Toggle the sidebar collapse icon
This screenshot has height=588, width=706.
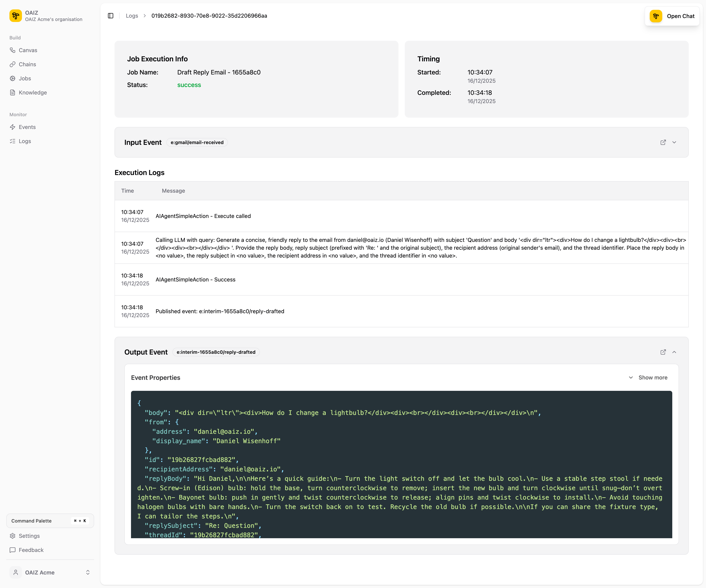tap(110, 15)
